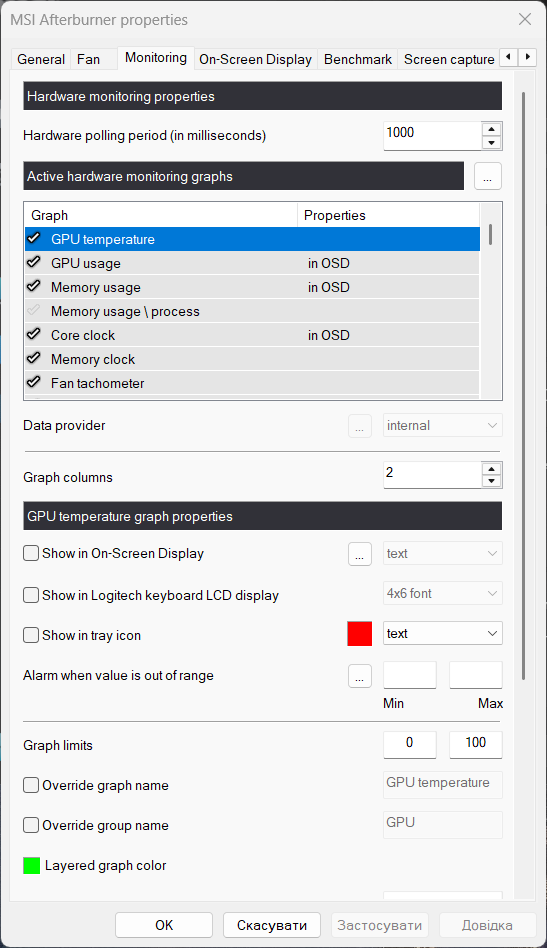Select the Core clock row
The height and width of the screenshot is (948, 547).
pos(252,335)
